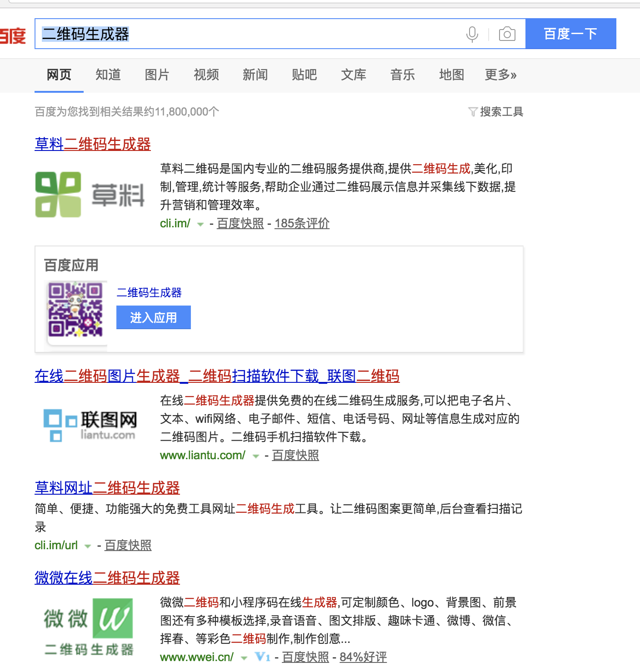Open 百度快照 for the www.wwei.cn/ result

(x=305, y=657)
